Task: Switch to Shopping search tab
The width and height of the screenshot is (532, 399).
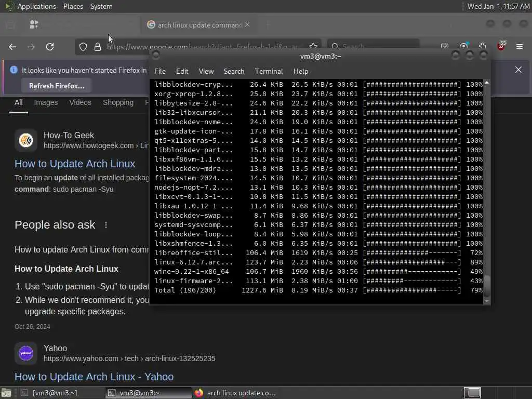Action: (x=118, y=102)
